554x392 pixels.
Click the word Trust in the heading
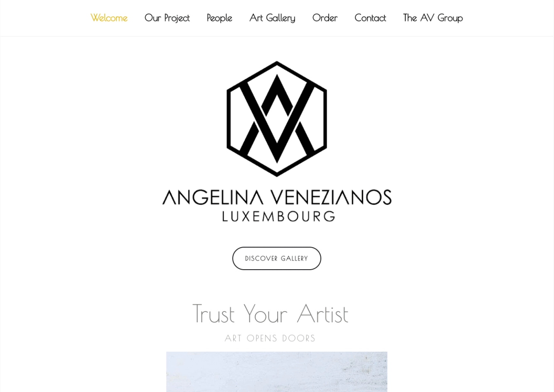click(x=213, y=314)
